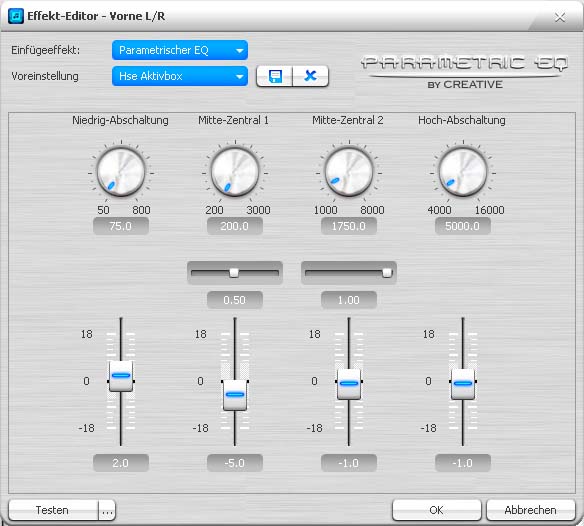Click the 16000 knob maximum label

coord(489,210)
